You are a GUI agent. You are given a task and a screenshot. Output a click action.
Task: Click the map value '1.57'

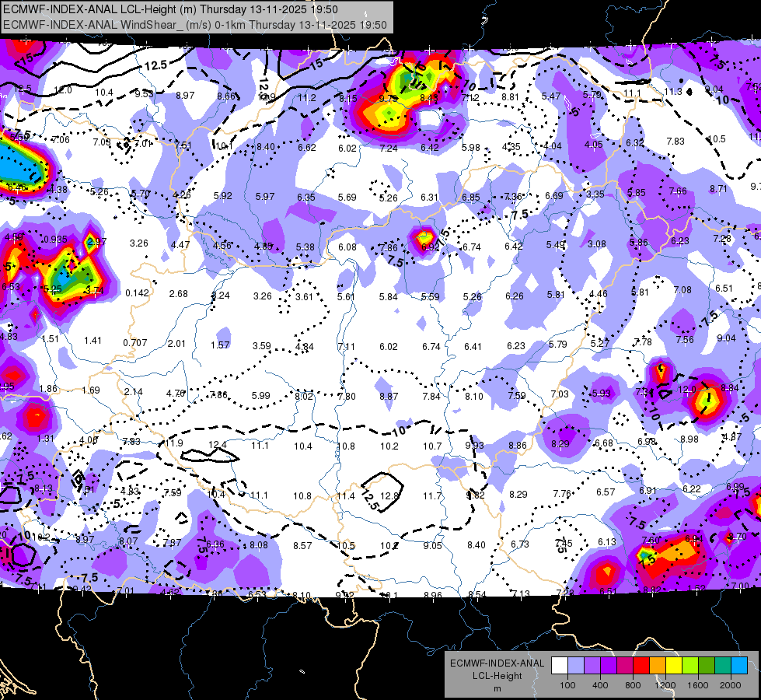(220, 345)
